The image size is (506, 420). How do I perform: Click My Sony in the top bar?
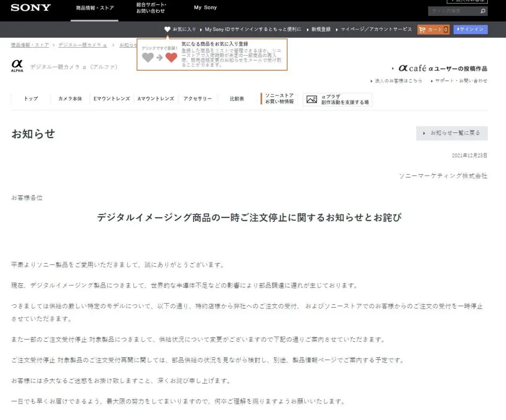[x=205, y=7]
